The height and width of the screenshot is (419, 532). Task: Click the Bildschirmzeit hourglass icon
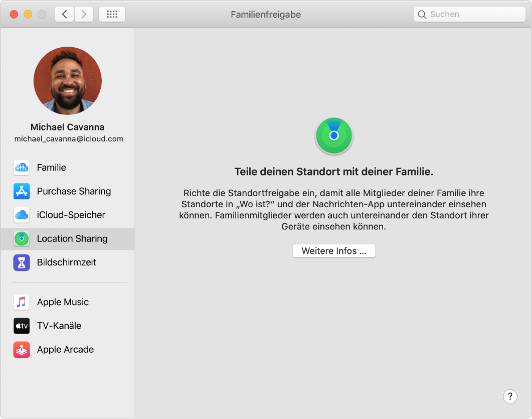point(22,262)
